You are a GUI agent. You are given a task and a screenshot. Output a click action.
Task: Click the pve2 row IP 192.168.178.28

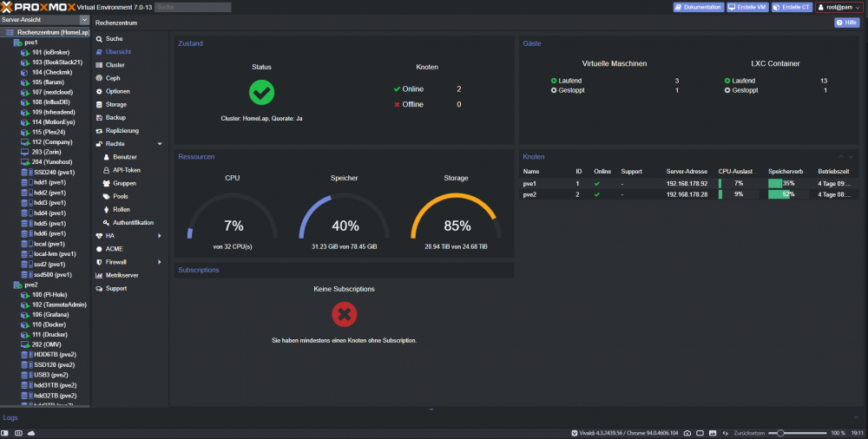687,194
